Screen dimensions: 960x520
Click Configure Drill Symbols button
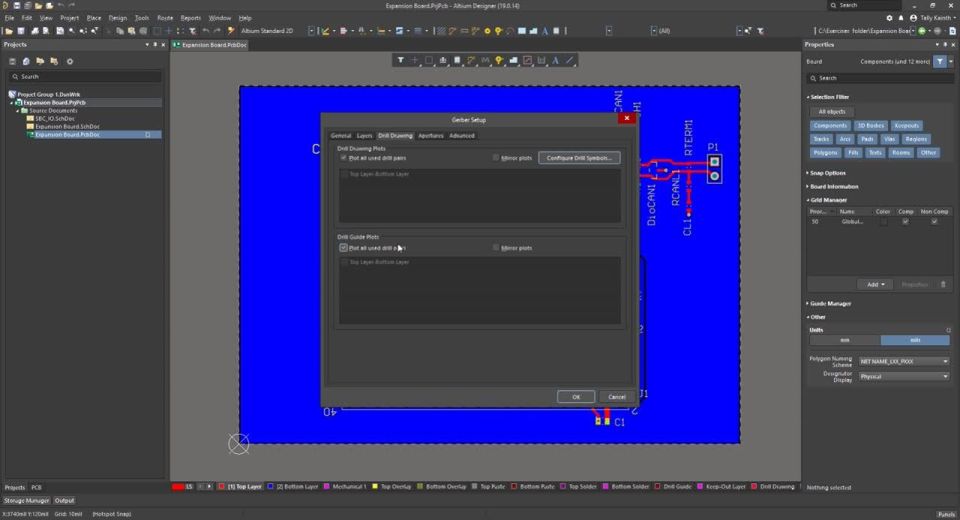pos(579,157)
